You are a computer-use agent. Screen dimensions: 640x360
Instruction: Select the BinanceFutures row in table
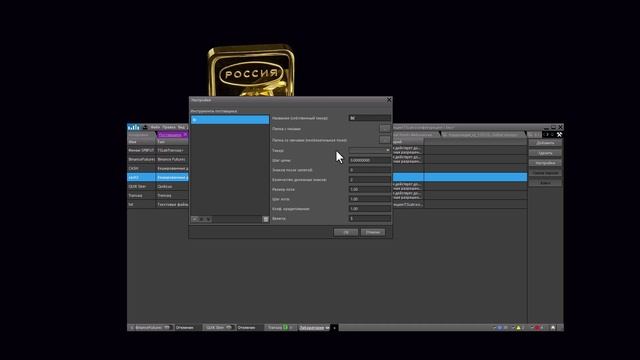(x=158, y=159)
